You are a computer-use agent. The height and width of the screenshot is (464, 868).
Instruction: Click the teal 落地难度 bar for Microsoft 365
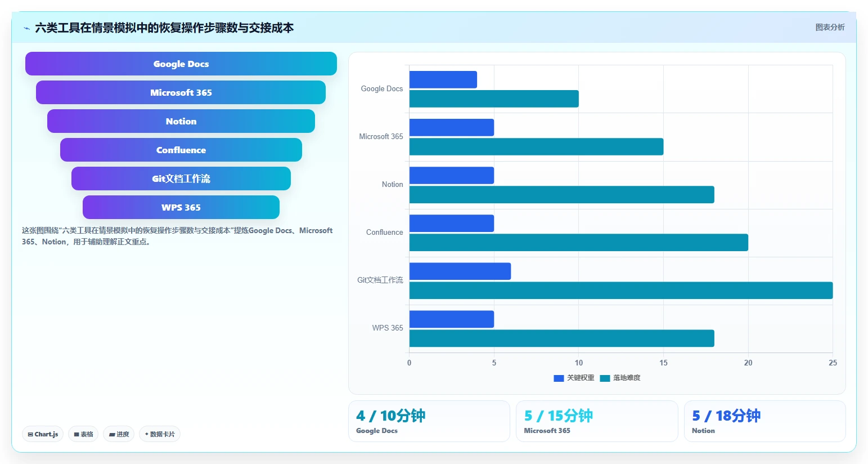(537, 146)
